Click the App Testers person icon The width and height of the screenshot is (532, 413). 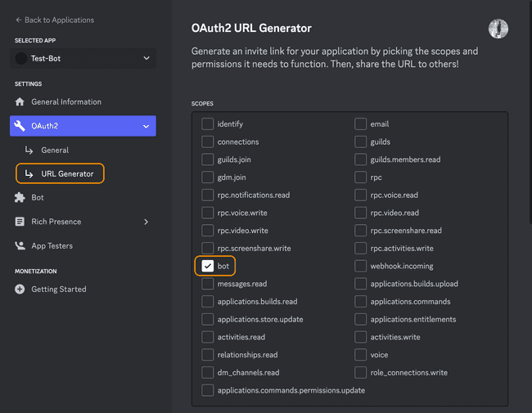click(x=20, y=245)
